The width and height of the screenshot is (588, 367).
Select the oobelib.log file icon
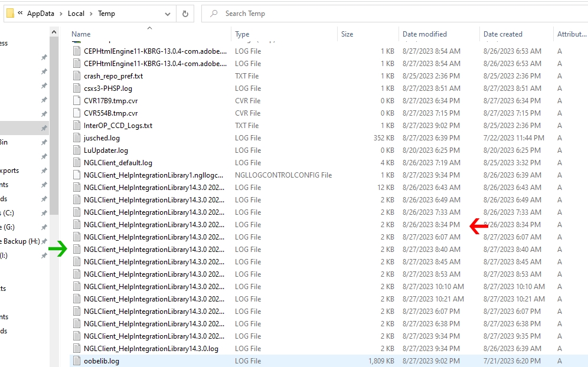(77, 361)
